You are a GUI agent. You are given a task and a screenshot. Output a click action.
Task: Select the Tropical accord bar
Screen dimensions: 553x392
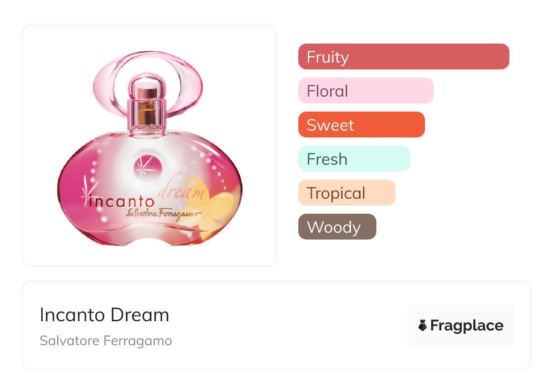tap(346, 193)
